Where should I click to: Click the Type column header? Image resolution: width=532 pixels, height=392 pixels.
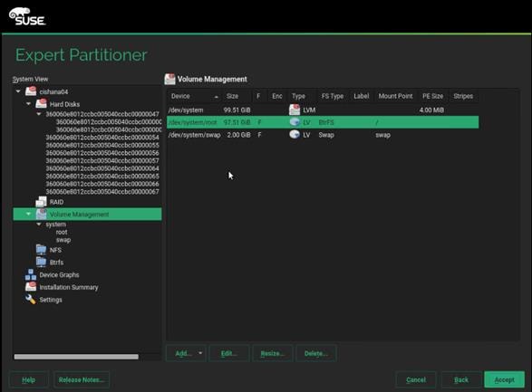(302, 96)
